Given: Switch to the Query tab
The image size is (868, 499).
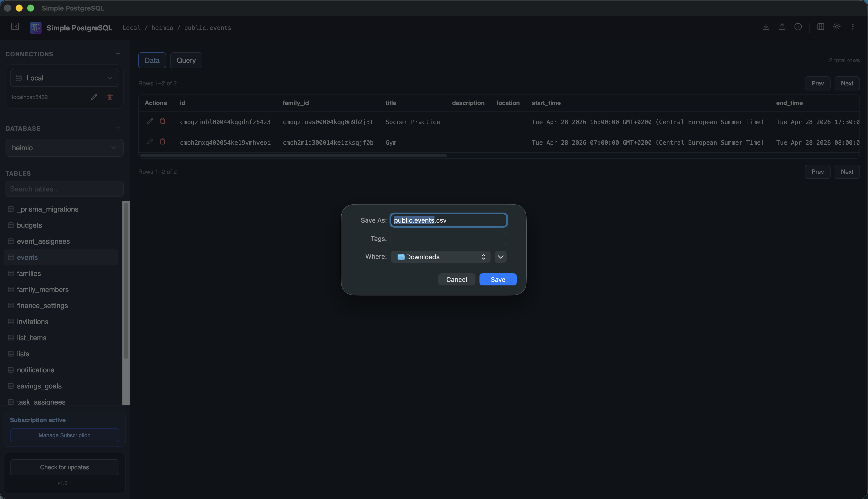Looking at the screenshot, I should tap(186, 60).
